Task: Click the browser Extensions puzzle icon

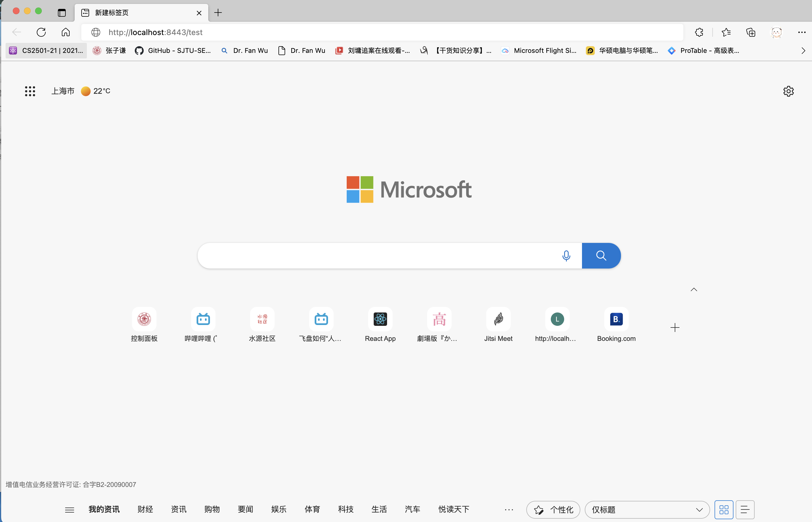Action: (699, 32)
